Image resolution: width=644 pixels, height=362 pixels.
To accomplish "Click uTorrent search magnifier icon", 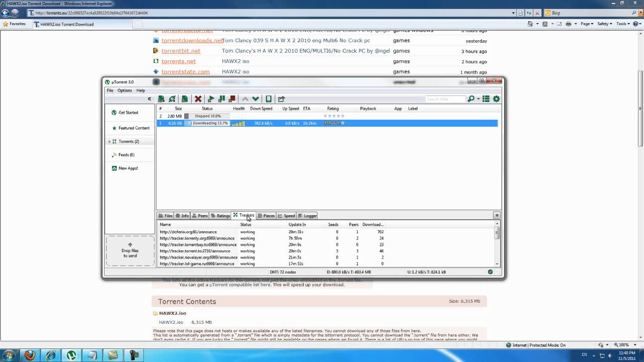I will (x=470, y=99).
